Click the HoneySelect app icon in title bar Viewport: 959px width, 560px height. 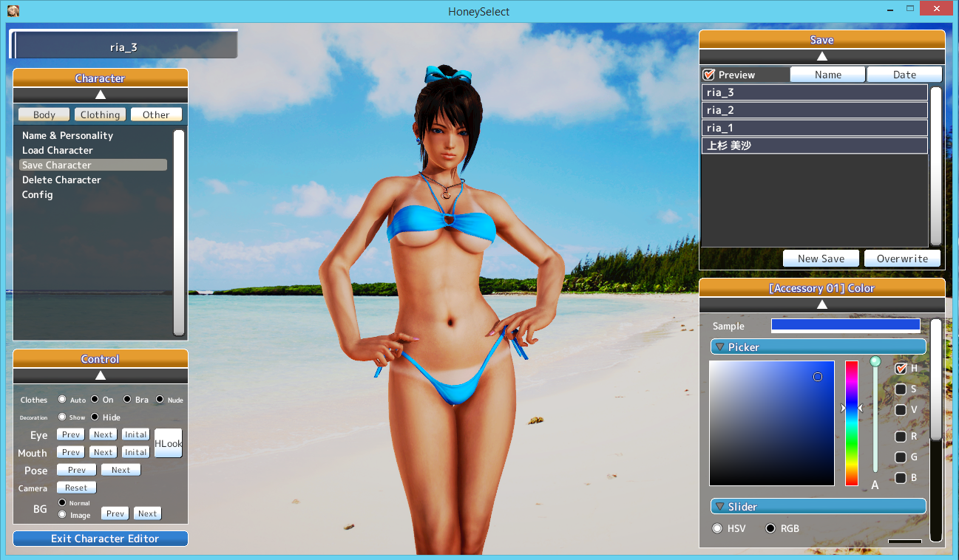tap(13, 11)
